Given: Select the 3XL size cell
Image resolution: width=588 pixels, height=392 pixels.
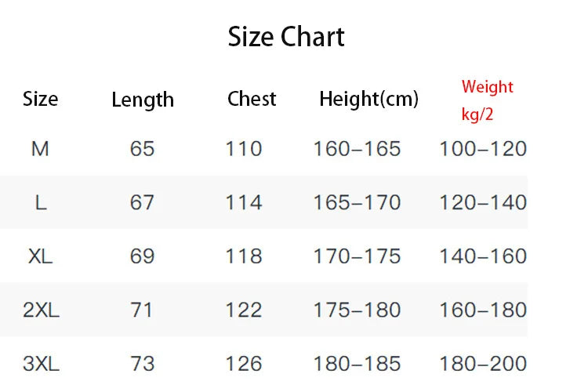Looking at the screenshot, I should click(41, 364).
